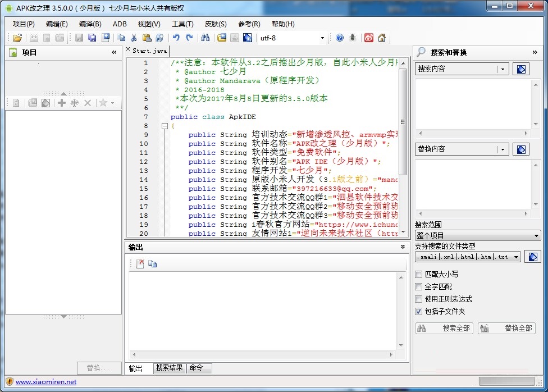Open the 编辑(E) menu
Screen dimensions: 548x392
point(57,24)
